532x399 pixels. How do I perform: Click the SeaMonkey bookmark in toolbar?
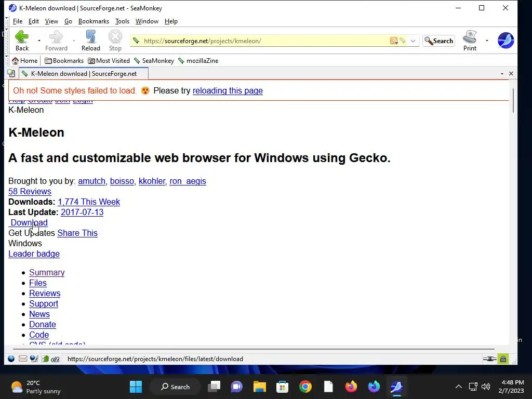coord(154,61)
